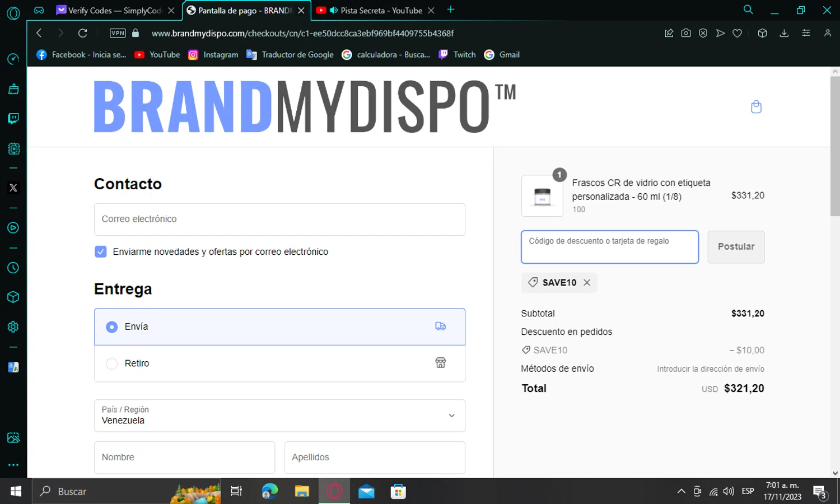Remove the SAVE10 discount code
840x504 pixels.
point(587,283)
